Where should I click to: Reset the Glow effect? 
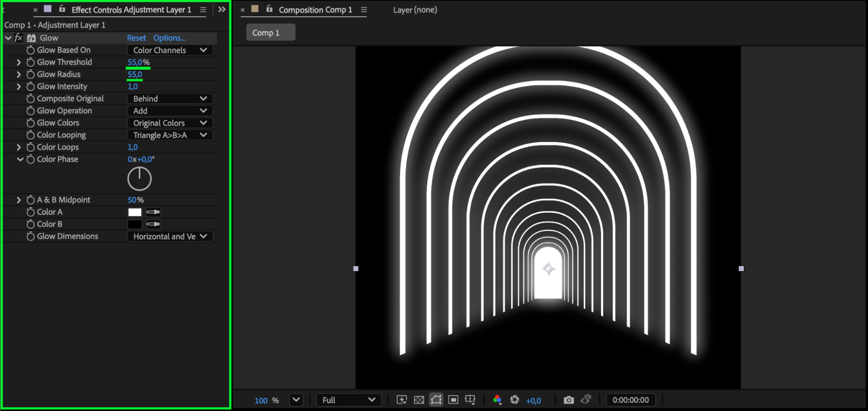(x=136, y=38)
